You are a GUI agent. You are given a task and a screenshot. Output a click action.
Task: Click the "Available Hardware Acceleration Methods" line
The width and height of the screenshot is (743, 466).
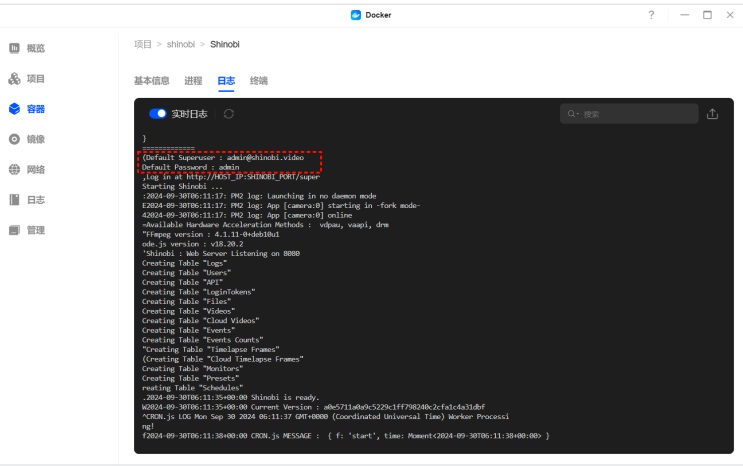[x=265, y=225]
